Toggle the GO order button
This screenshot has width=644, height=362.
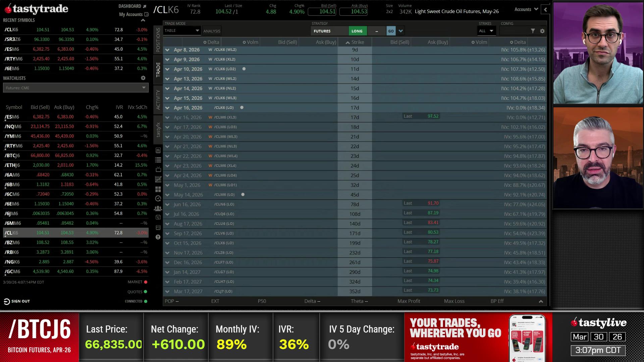point(391,31)
